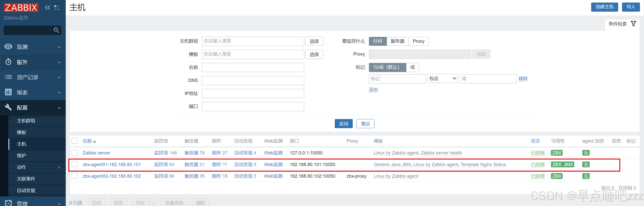Click the 重设 filter button
The width and height of the screenshot is (644, 206).
(x=365, y=124)
